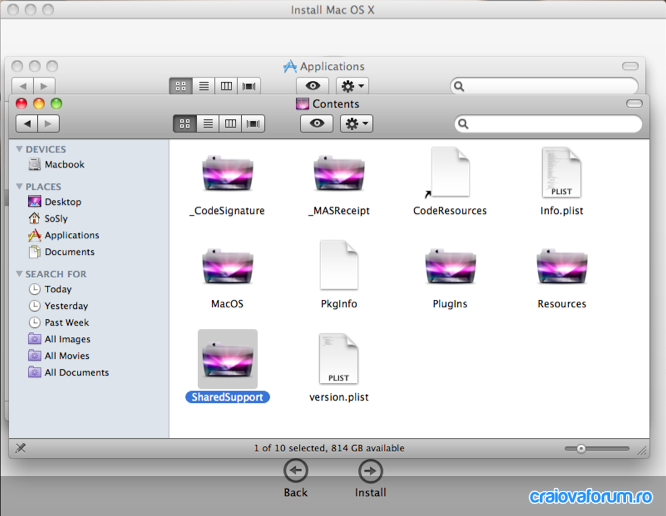Screen dimensions: 666x516
Task: Click Quick Look eye button in Applications window
Action: coord(313,86)
